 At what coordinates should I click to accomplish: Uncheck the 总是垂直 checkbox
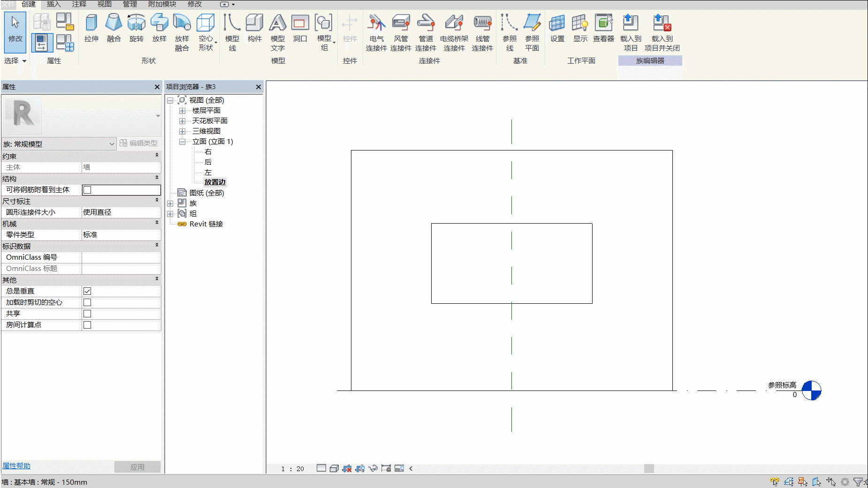87,291
